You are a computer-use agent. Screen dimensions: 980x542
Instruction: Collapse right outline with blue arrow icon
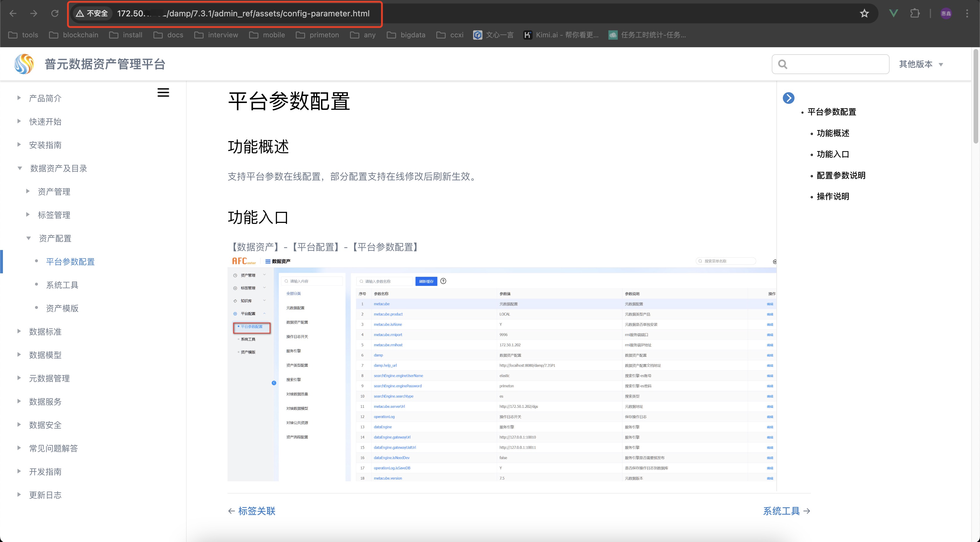788,98
